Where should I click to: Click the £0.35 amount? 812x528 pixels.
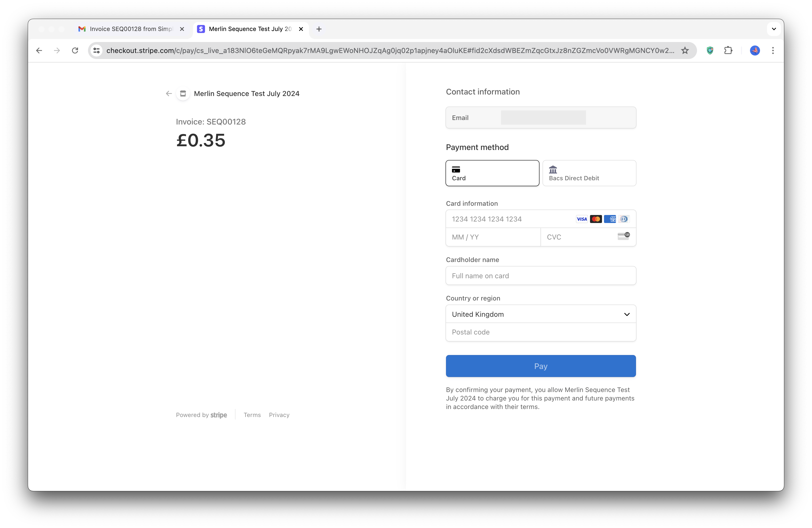click(x=201, y=140)
